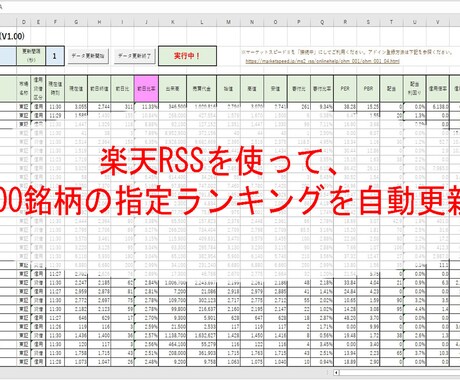
Task: Click the volume cell showing 99,800
Action: pyautogui.click(x=173, y=309)
